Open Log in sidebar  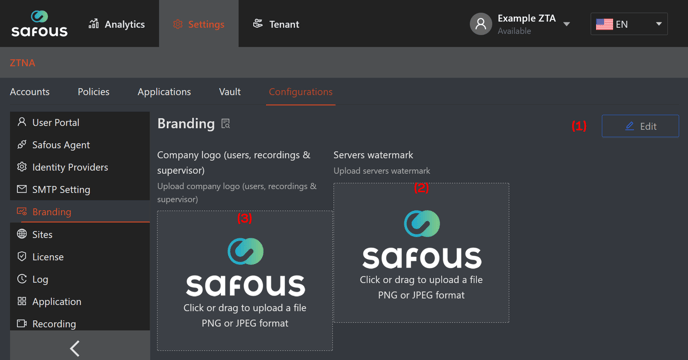pos(80,279)
